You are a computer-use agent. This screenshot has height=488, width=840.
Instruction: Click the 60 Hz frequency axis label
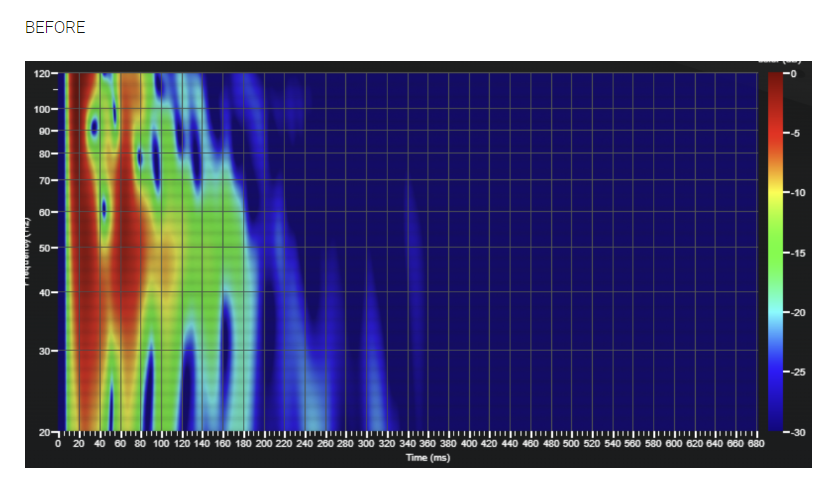pyautogui.click(x=44, y=212)
